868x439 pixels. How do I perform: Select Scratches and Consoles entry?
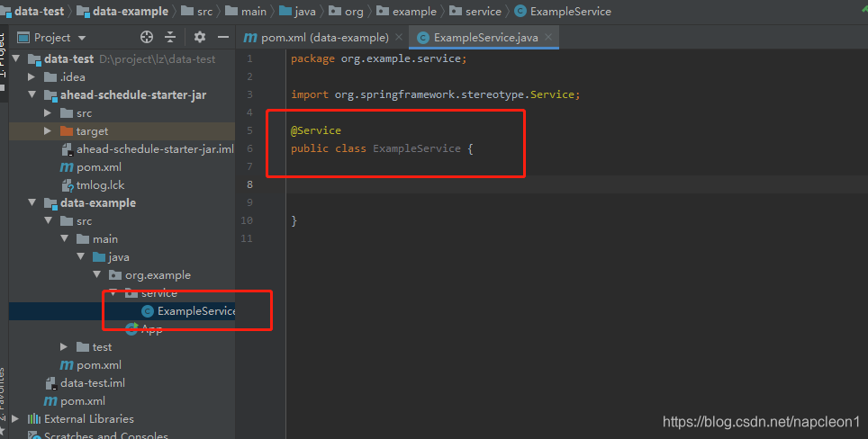point(98,435)
